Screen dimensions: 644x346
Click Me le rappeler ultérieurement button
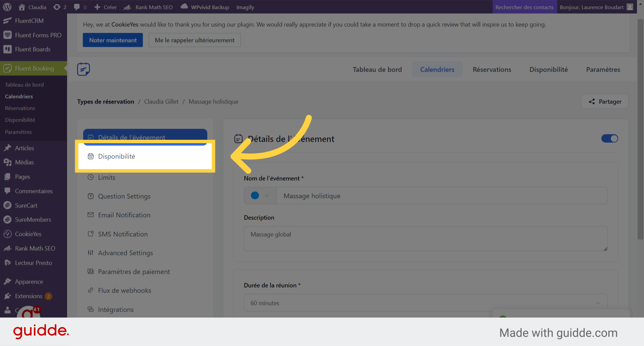pos(195,40)
